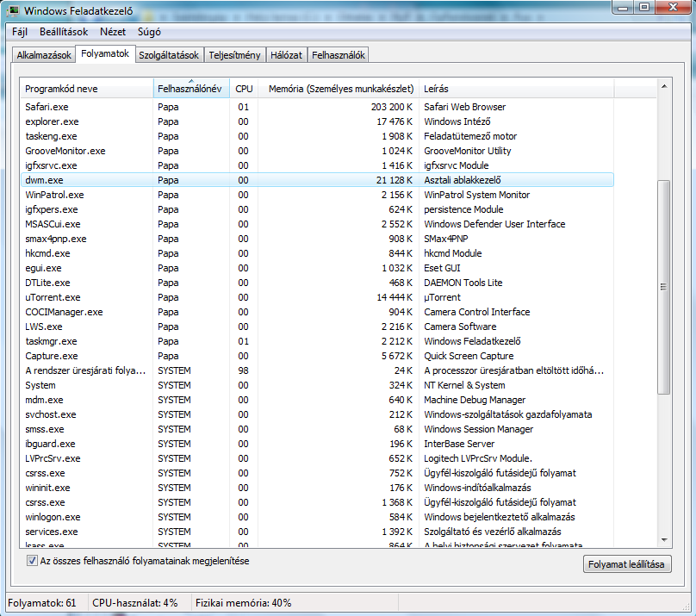
Task: Select the System process row
Action: (x=317, y=385)
